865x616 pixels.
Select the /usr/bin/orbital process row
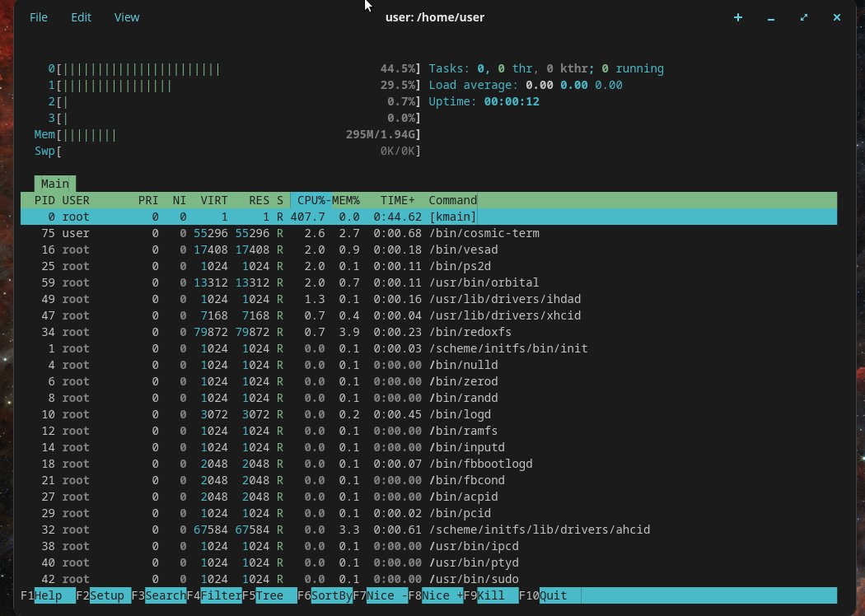(428, 282)
